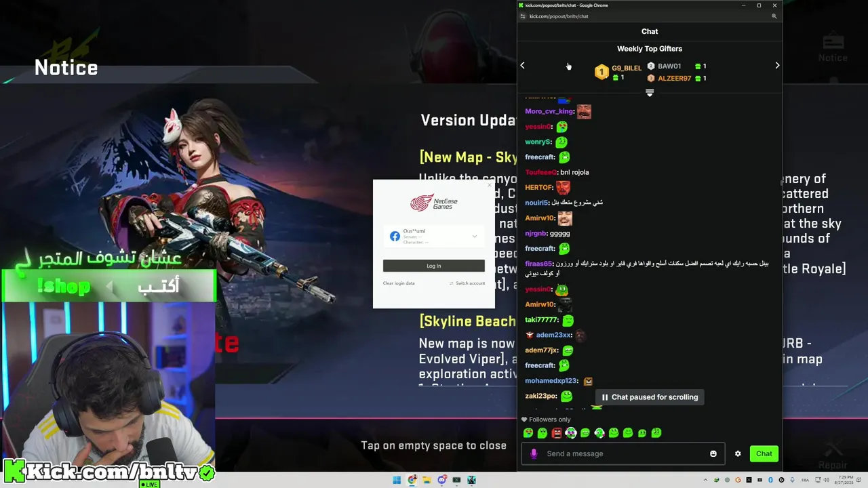Image resolution: width=868 pixels, height=488 pixels.
Task: Select gifter BAW01
Action: (669, 66)
